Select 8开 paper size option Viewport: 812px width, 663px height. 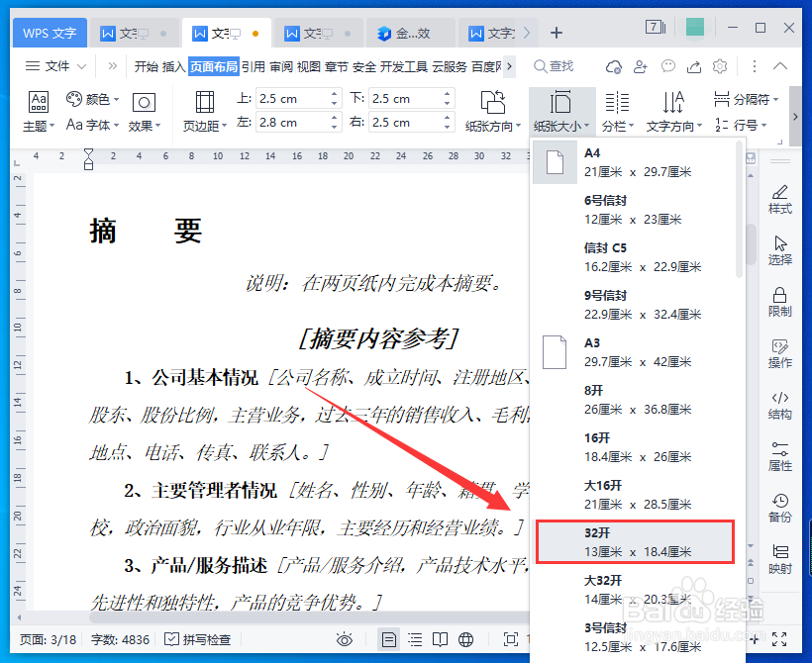point(637,400)
